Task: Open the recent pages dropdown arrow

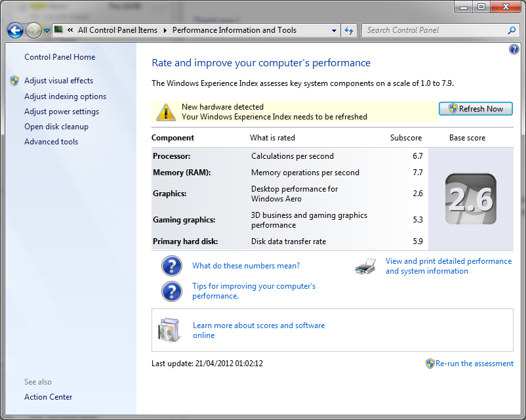Action: point(47,31)
